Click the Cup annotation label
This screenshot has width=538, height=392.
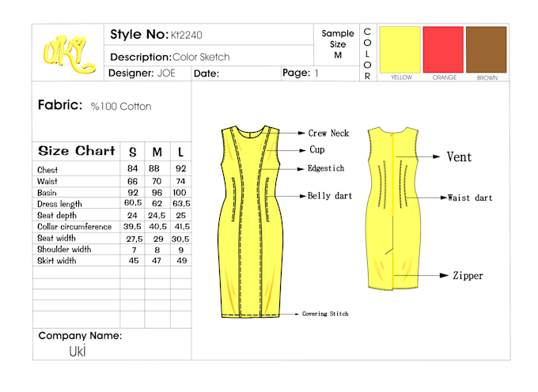click(317, 149)
